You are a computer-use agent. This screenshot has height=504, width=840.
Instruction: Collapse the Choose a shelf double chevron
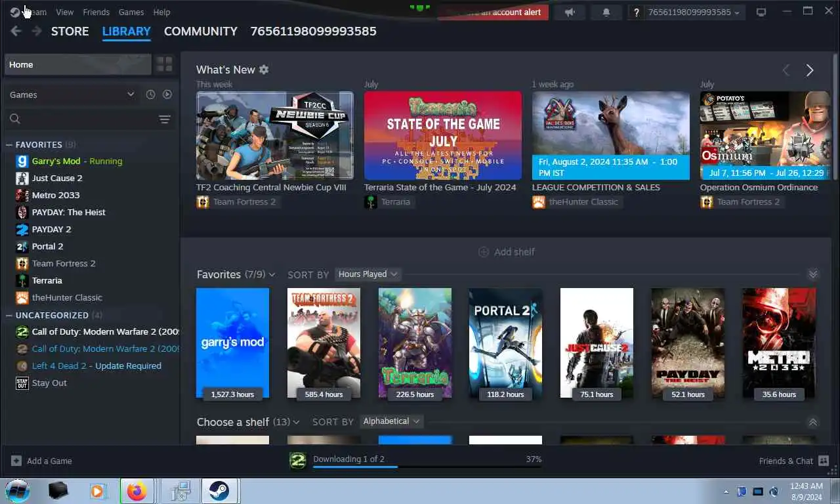813,422
